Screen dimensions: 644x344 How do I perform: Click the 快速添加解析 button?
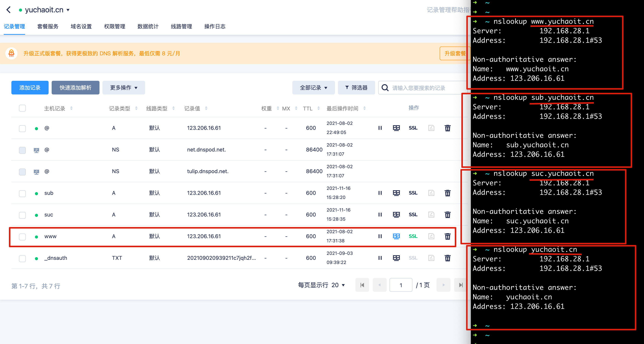pos(75,88)
